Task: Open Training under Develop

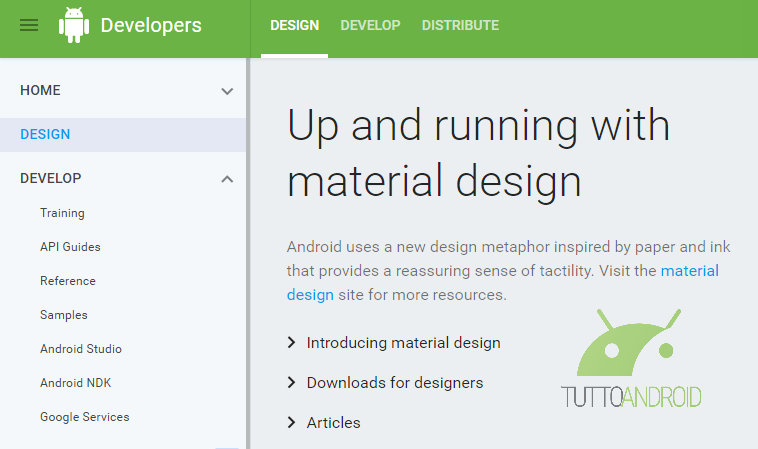Action: coord(62,213)
